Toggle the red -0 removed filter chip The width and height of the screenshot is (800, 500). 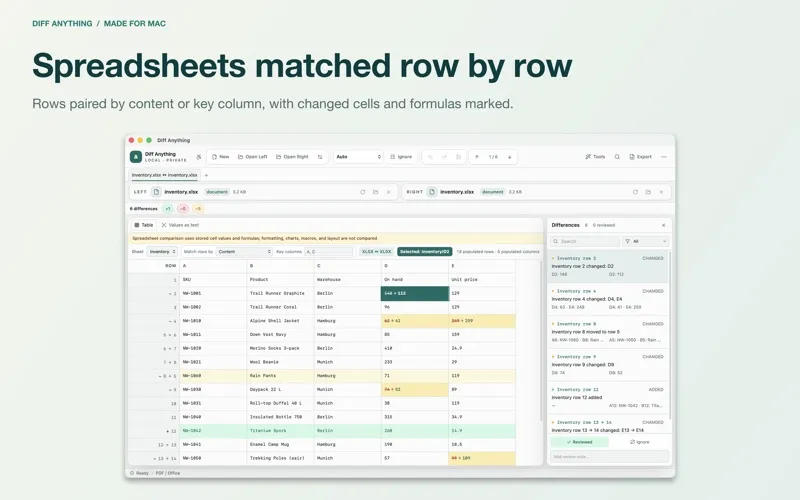pyautogui.click(x=183, y=209)
